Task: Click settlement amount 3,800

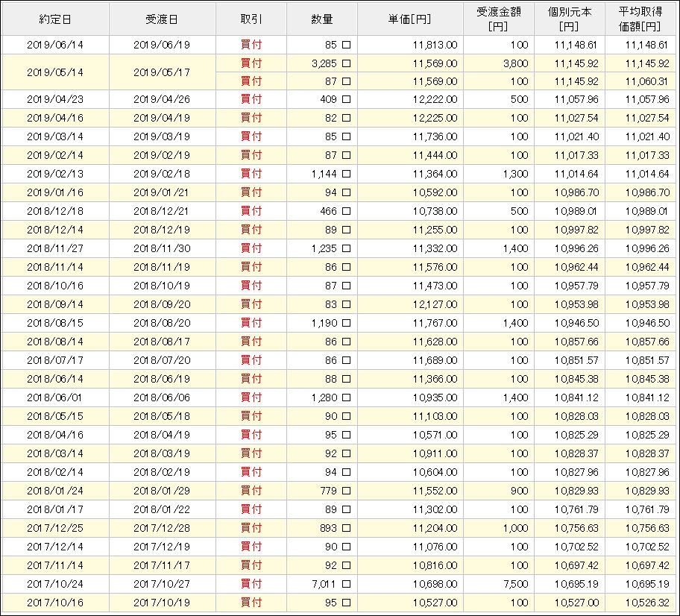Action: [516, 64]
